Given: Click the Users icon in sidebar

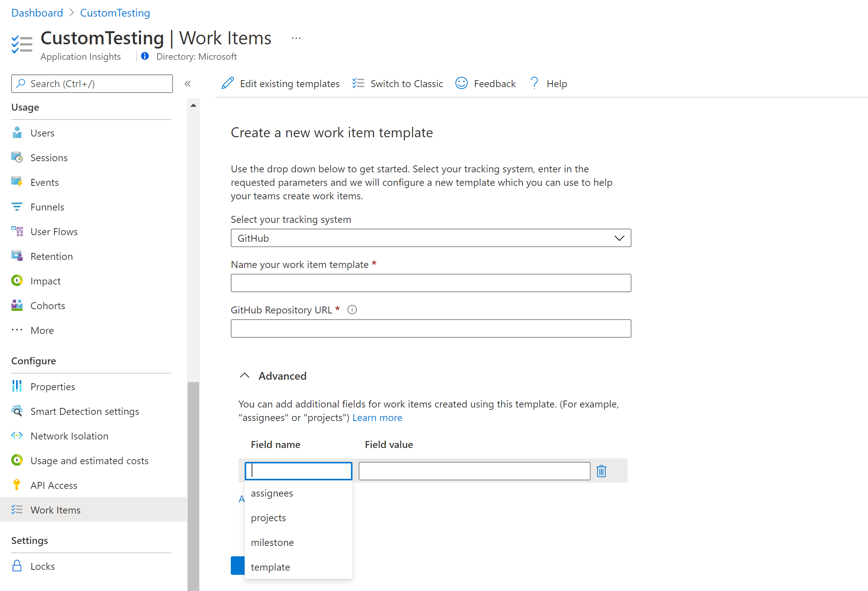Looking at the screenshot, I should pyautogui.click(x=18, y=132).
